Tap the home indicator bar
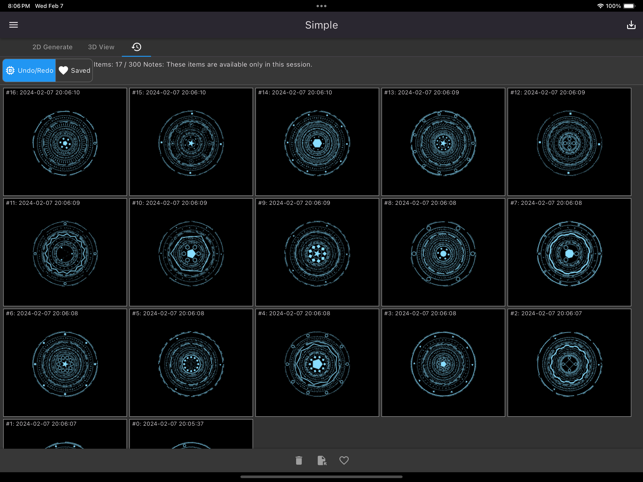The image size is (643, 482). [x=322, y=477]
